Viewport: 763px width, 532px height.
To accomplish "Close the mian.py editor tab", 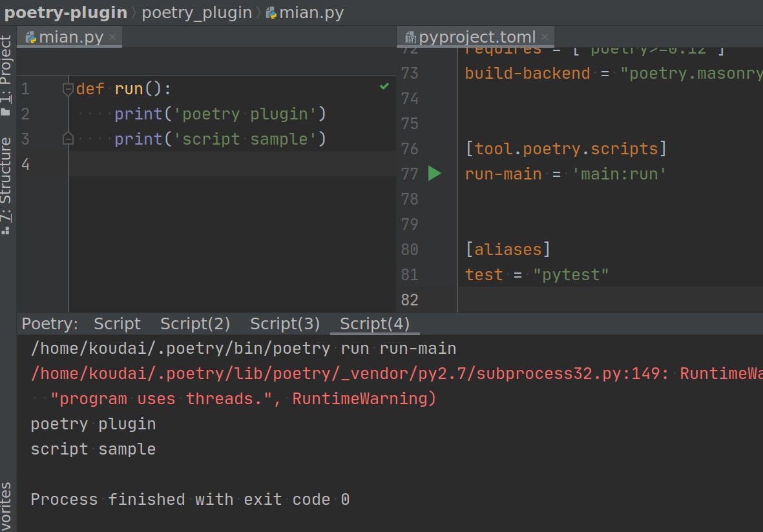I will pos(112,37).
